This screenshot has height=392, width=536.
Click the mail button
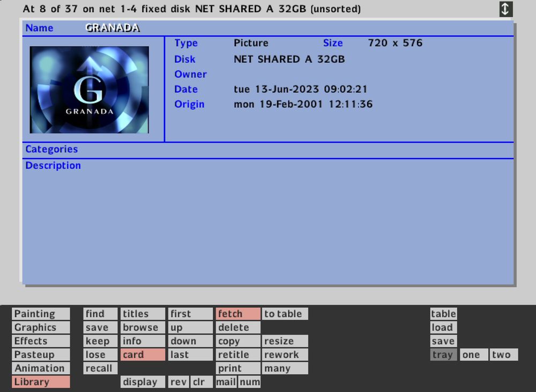(x=226, y=382)
